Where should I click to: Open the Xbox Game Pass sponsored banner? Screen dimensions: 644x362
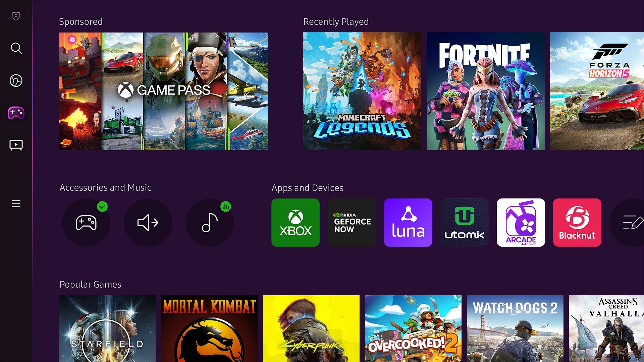[163, 91]
